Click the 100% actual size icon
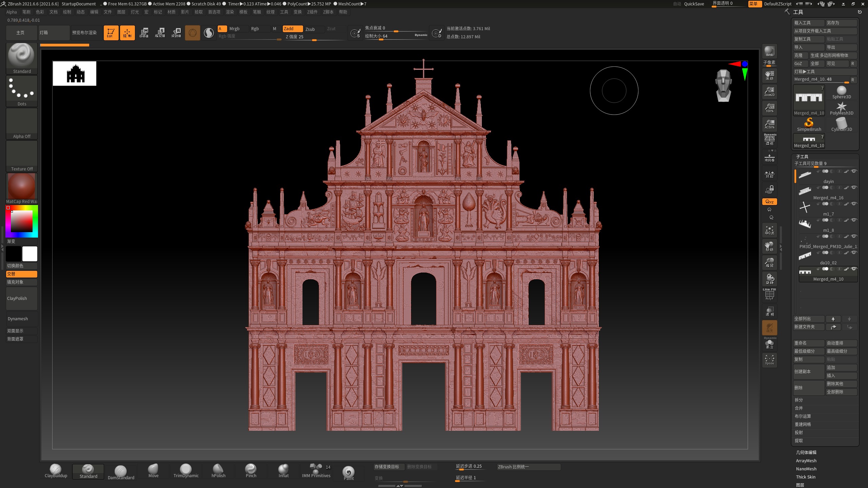 tap(769, 108)
